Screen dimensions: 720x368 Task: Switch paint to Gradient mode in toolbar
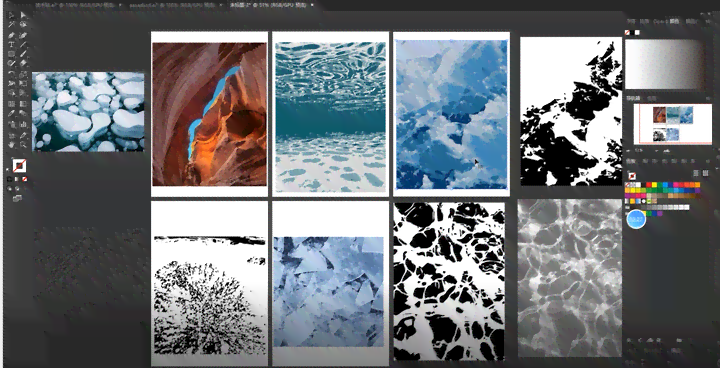pos(17,179)
